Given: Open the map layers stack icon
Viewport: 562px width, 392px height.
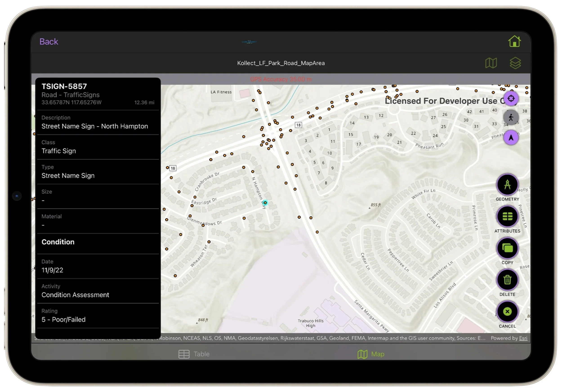Looking at the screenshot, I should click(x=515, y=63).
